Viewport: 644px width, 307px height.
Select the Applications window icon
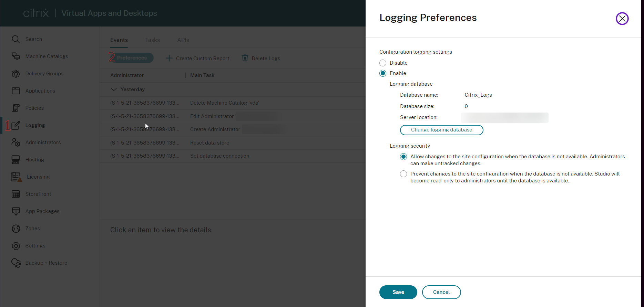point(16,91)
